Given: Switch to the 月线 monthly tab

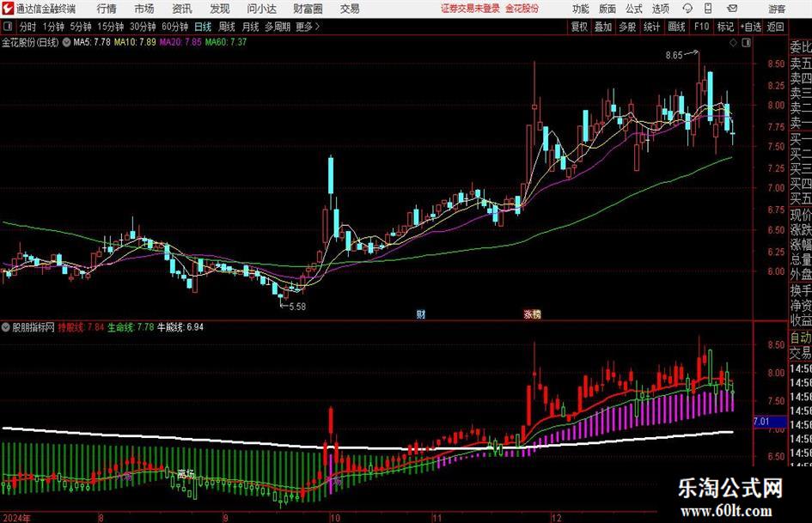Looking at the screenshot, I should tap(250, 27).
